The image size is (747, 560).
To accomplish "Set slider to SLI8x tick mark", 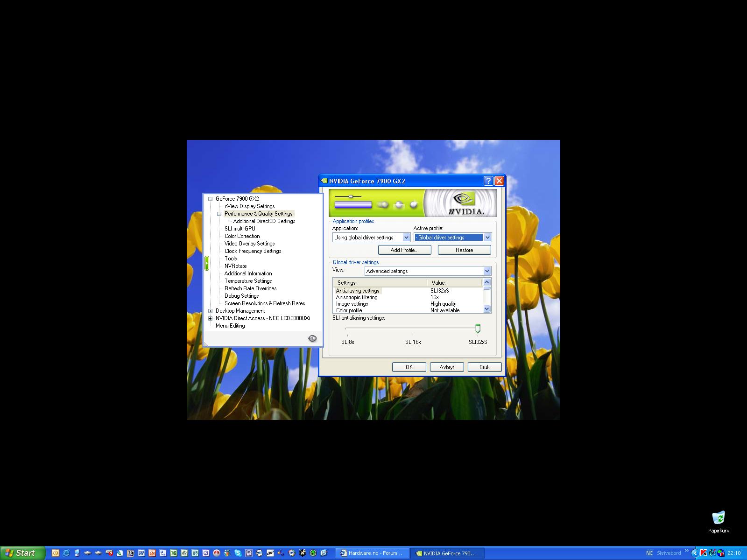I will [347, 335].
